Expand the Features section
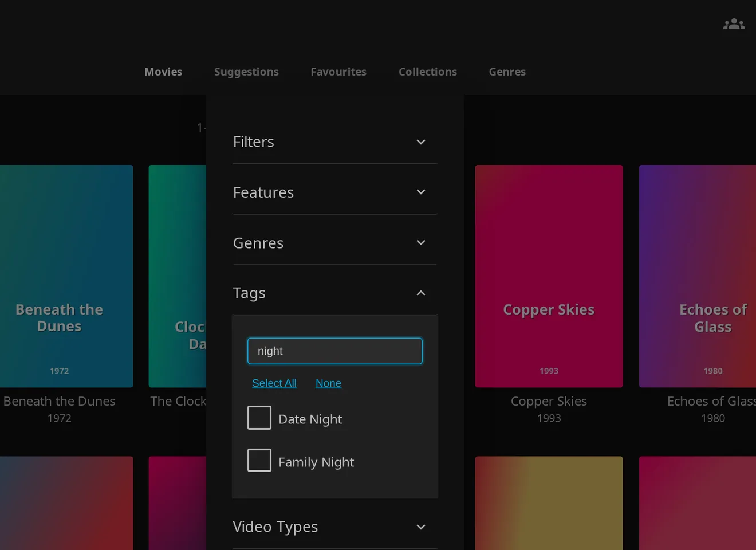 [335, 192]
